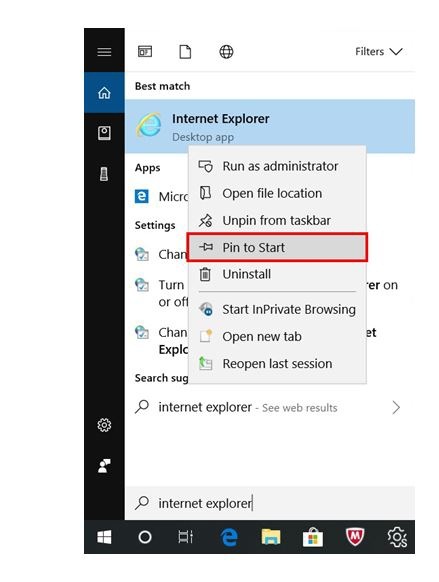Click the search box with internet explorer text
Screen dimensions: 439x582
tap(270, 503)
